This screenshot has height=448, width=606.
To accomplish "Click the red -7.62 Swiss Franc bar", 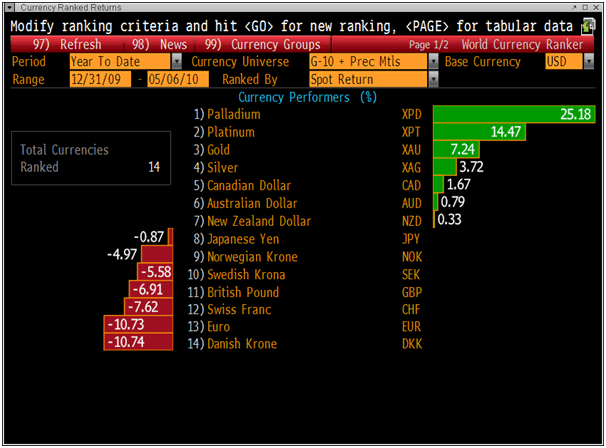I will (x=148, y=307).
